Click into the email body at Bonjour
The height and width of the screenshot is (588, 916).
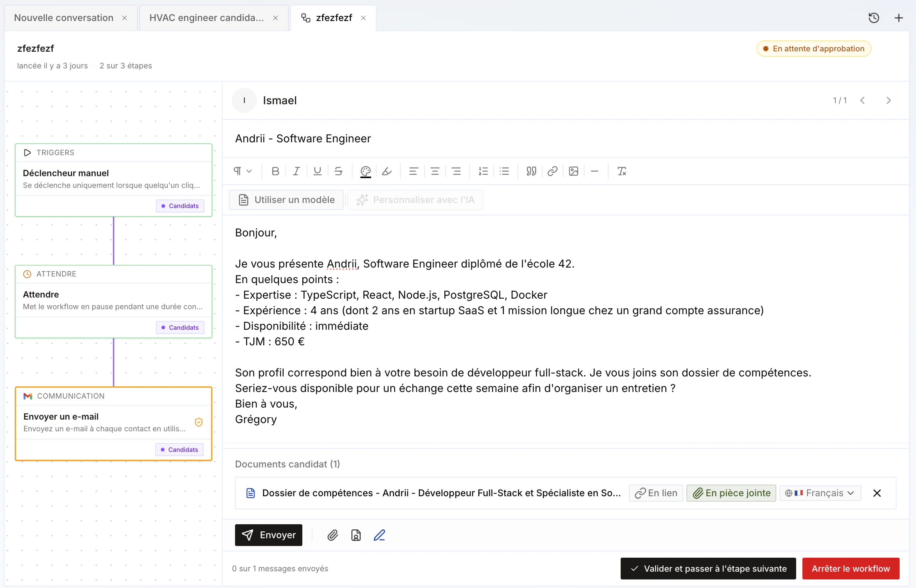(256, 233)
